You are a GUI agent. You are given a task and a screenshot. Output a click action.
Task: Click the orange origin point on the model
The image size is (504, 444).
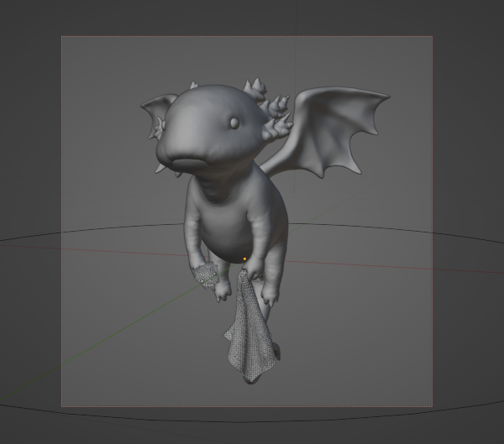coord(244,259)
